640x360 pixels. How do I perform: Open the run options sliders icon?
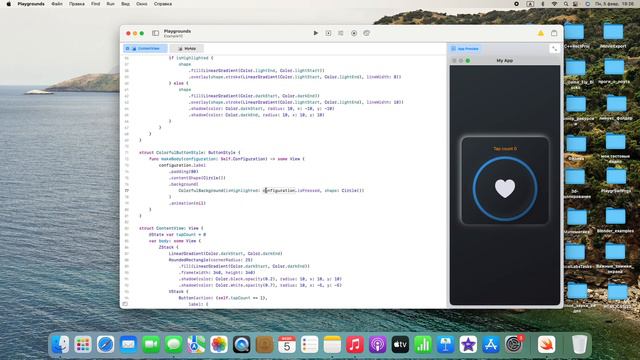[x=341, y=33]
